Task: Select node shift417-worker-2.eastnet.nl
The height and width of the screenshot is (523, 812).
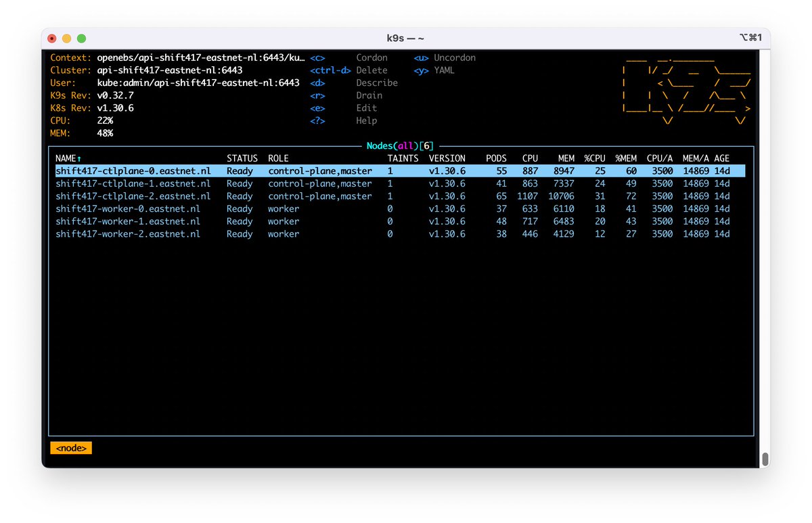Action: click(x=400, y=233)
